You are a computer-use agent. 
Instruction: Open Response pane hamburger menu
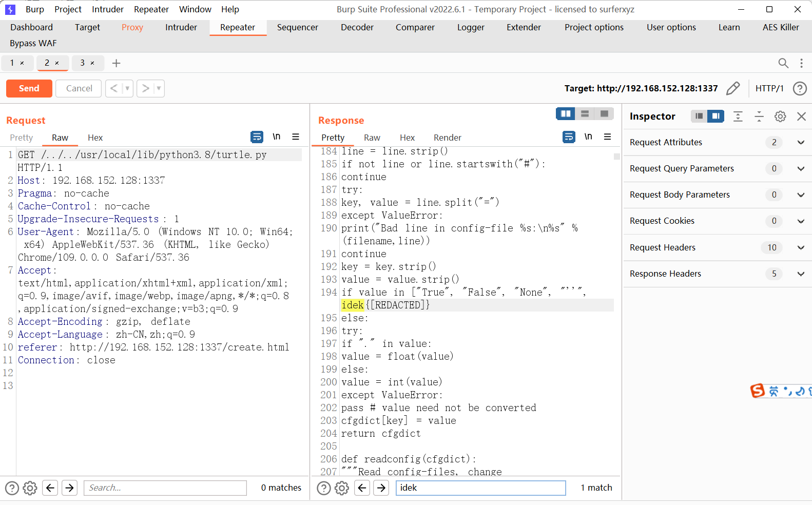pyautogui.click(x=608, y=137)
